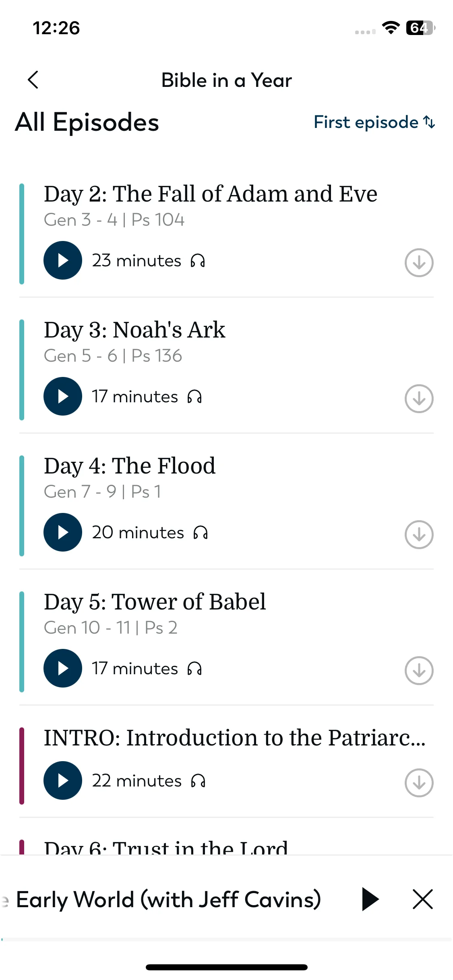Tap the sort arrows icon beside First episode

429,122
